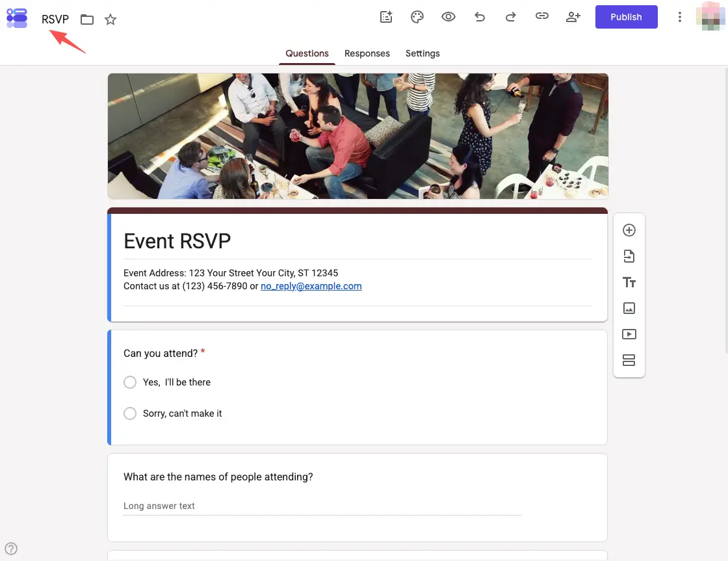Select 'Sorry, can't make it' radio option
The height and width of the screenshot is (561, 728).
[x=130, y=413]
